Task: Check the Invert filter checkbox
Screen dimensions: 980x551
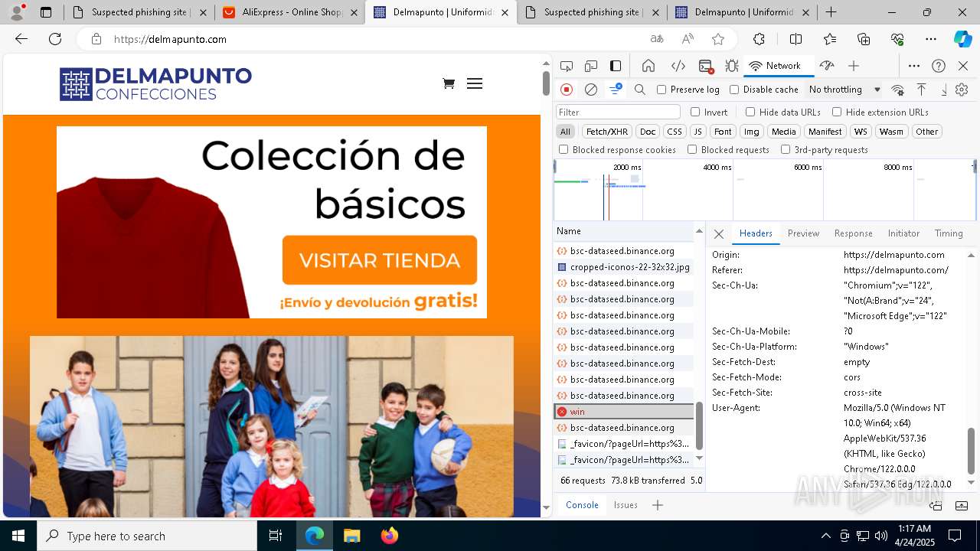Action: [x=695, y=112]
